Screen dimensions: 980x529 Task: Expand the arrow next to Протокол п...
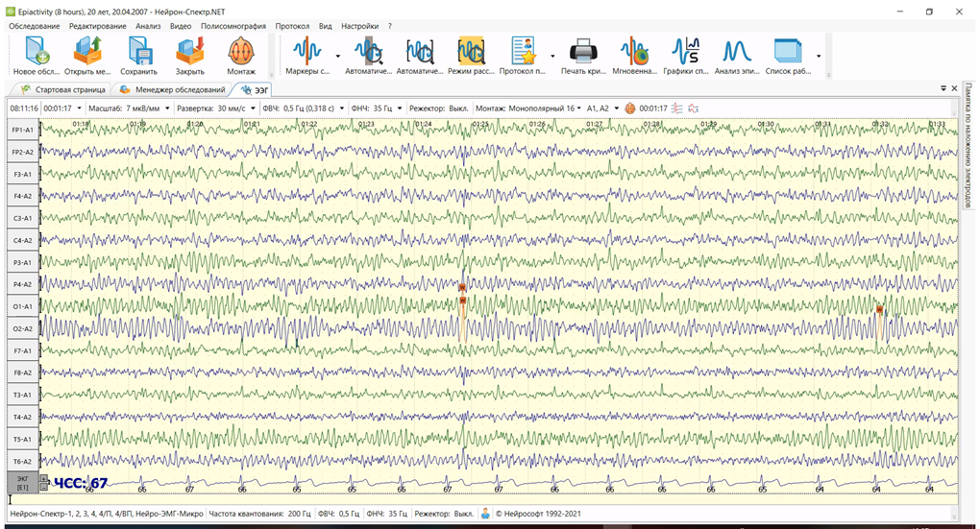[x=552, y=57]
